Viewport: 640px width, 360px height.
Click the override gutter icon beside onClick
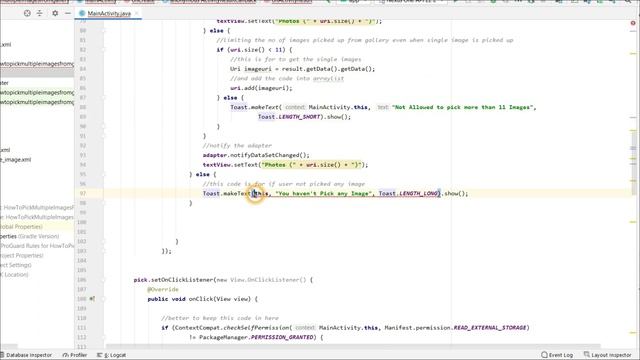(x=92, y=299)
